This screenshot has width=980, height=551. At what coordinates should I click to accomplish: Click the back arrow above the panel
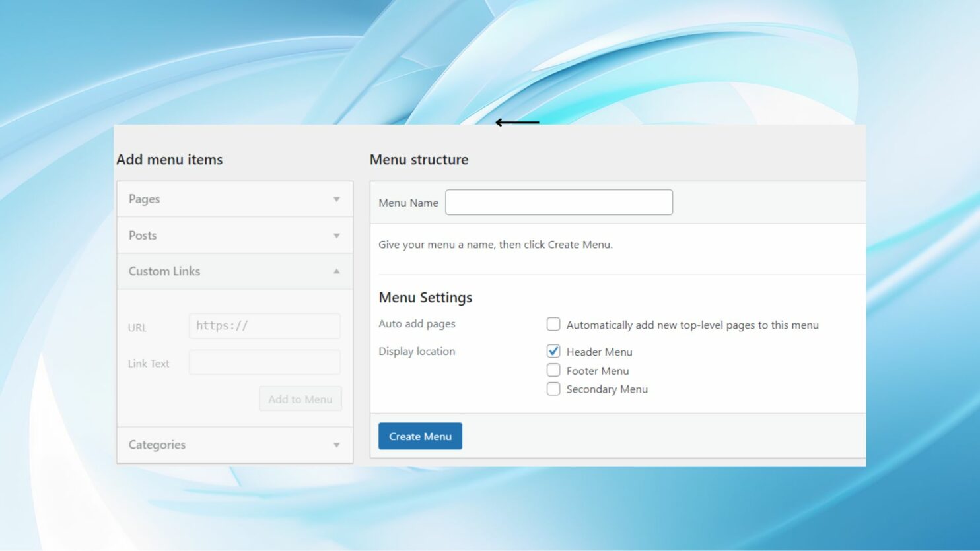click(x=517, y=123)
